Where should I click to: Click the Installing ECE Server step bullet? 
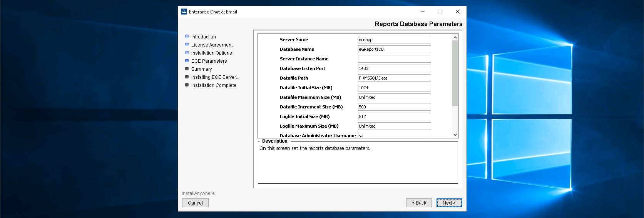187,77
